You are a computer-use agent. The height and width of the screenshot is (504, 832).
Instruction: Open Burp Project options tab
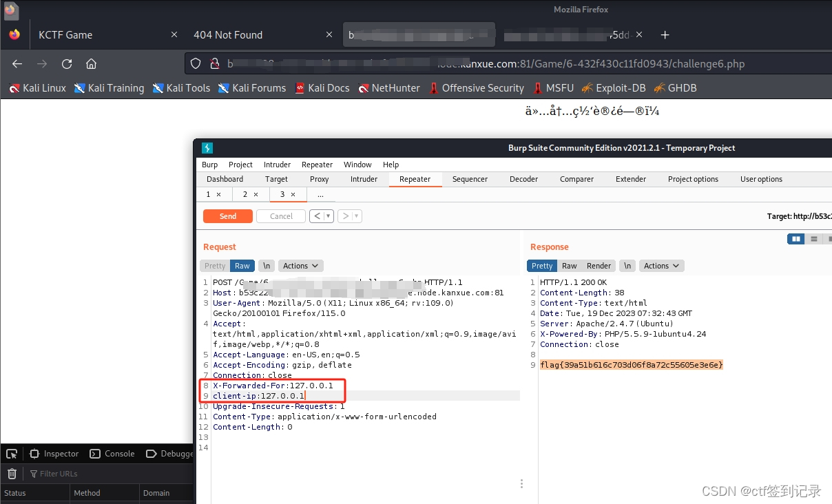[x=693, y=179]
